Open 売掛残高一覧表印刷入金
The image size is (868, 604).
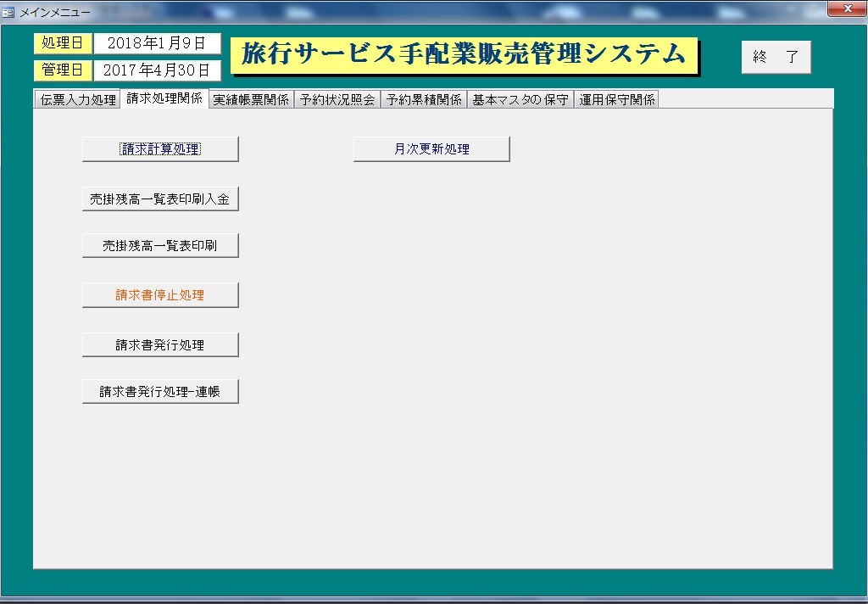point(160,199)
